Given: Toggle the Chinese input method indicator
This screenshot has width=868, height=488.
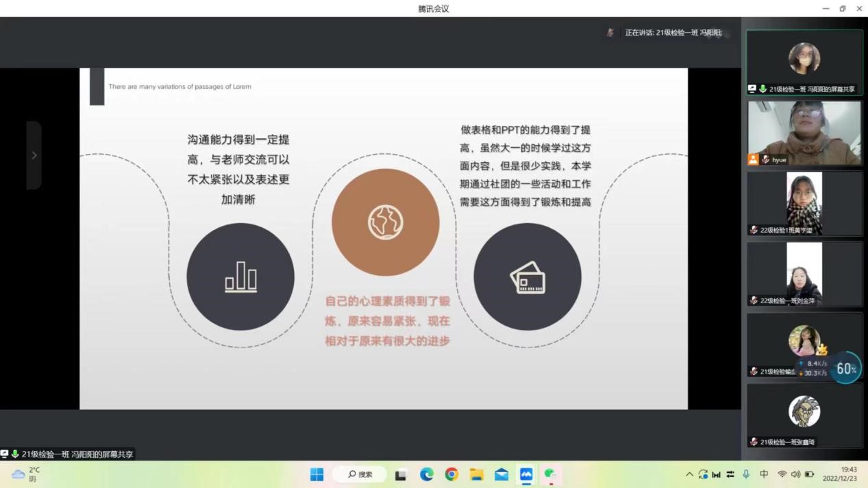Looking at the screenshot, I should click(x=764, y=474).
